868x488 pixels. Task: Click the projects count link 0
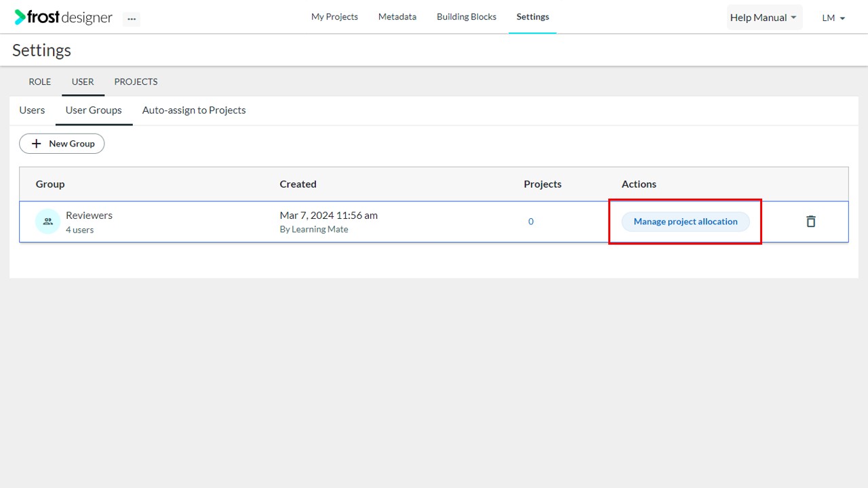(531, 222)
